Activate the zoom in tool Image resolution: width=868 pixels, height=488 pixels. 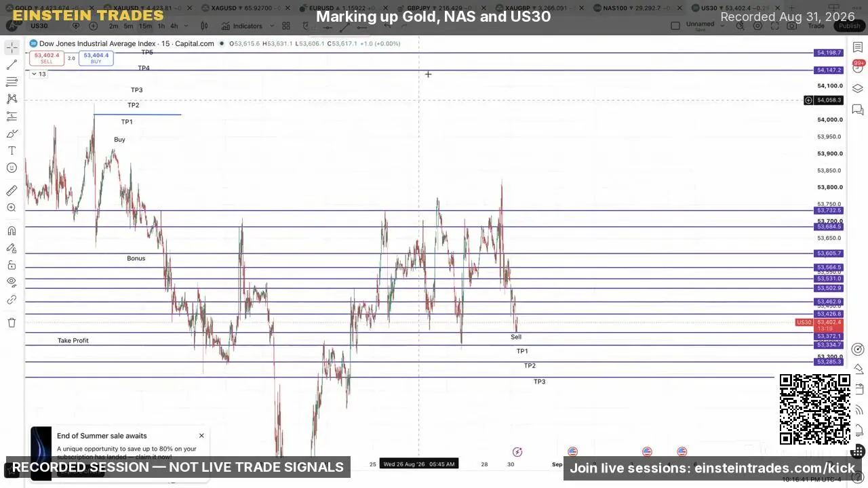pyautogui.click(x=12, y=207)
